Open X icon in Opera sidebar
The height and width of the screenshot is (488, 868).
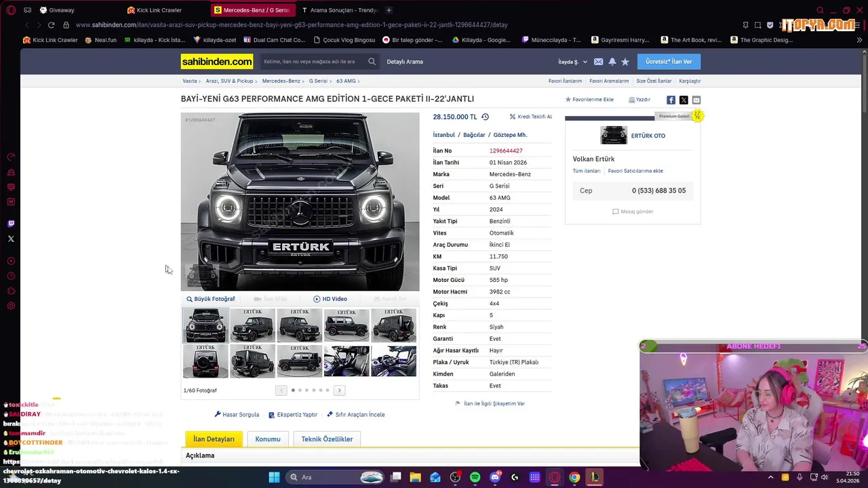[x=11, y=239]
